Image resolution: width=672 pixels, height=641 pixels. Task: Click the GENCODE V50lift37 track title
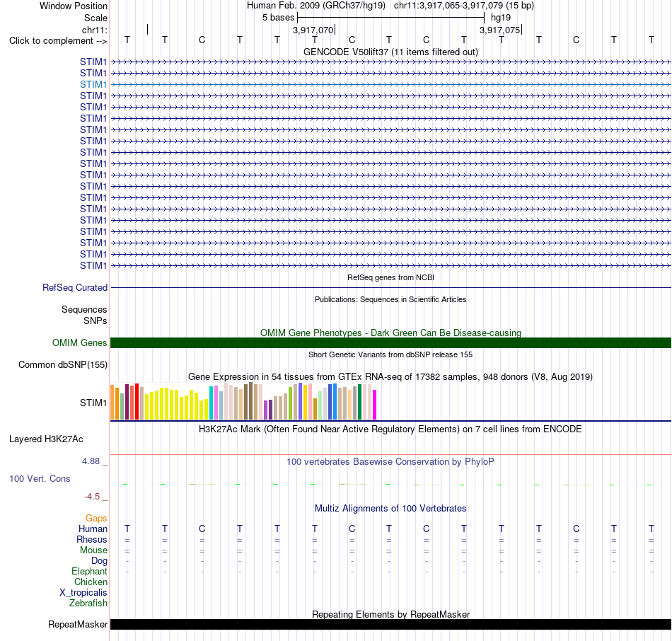[390, 52]
